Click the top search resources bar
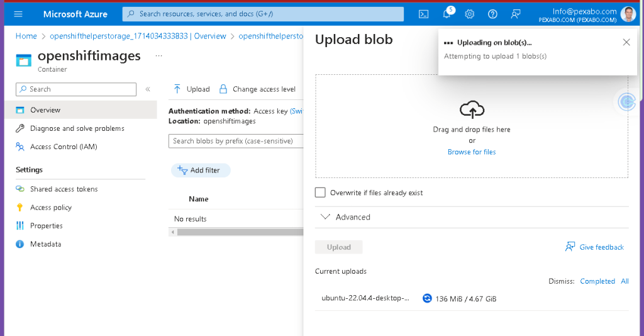 pyautogui.click(x=263, y=14)
